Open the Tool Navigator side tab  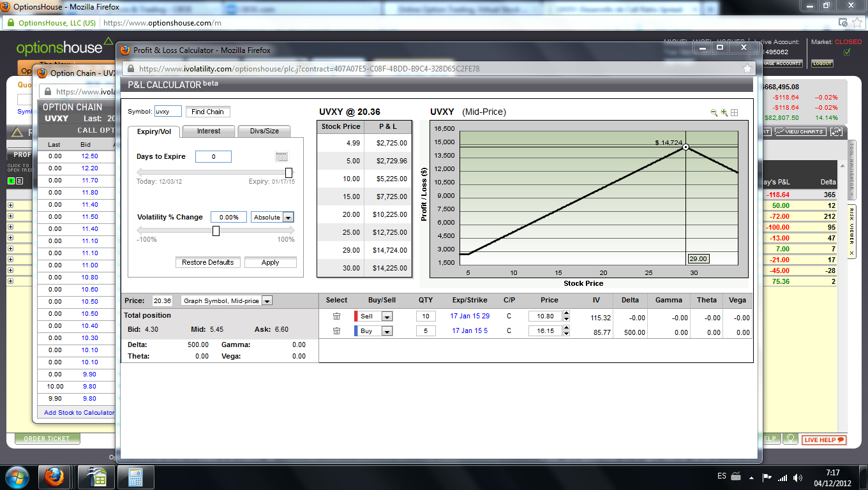[x=851, y=170]
